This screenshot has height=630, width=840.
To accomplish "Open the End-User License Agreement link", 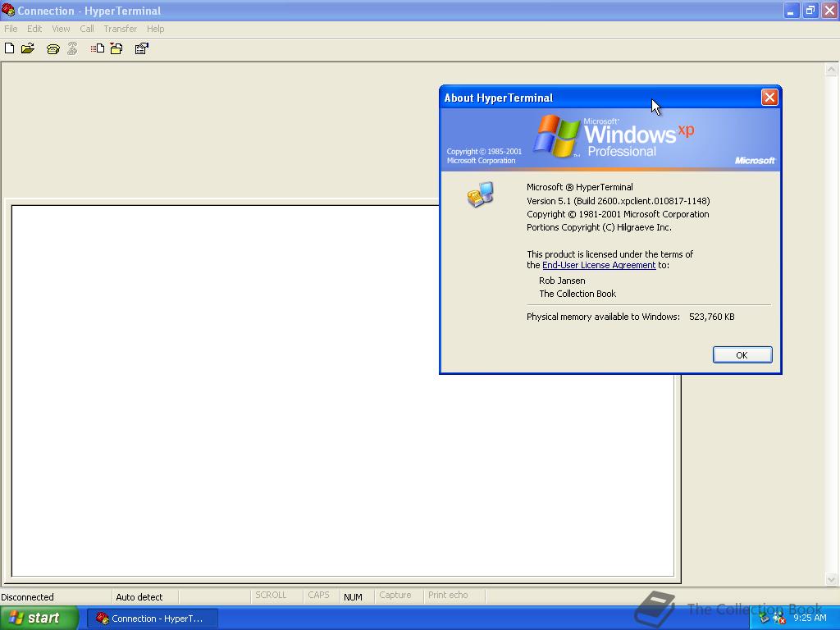I will 598,265.
